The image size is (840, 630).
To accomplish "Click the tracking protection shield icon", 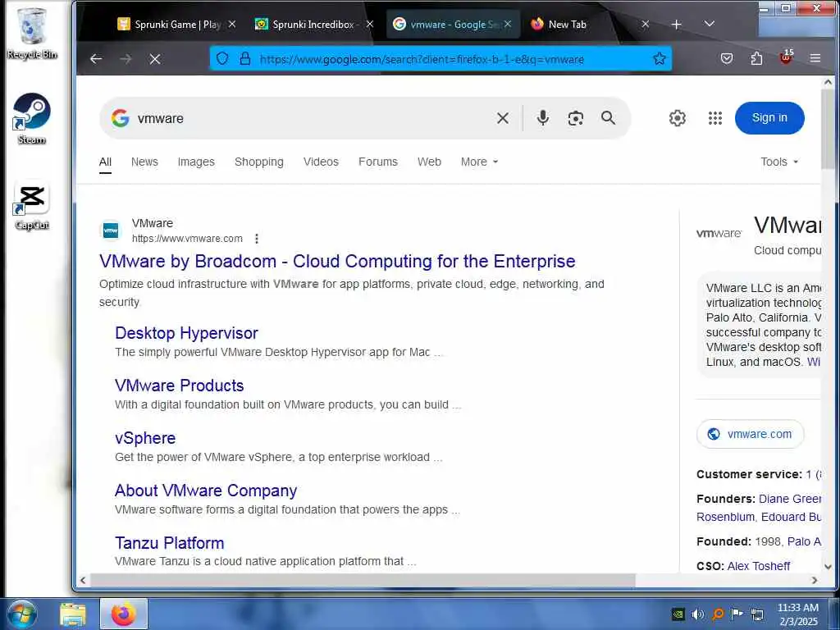I will [x=222, y=58].
